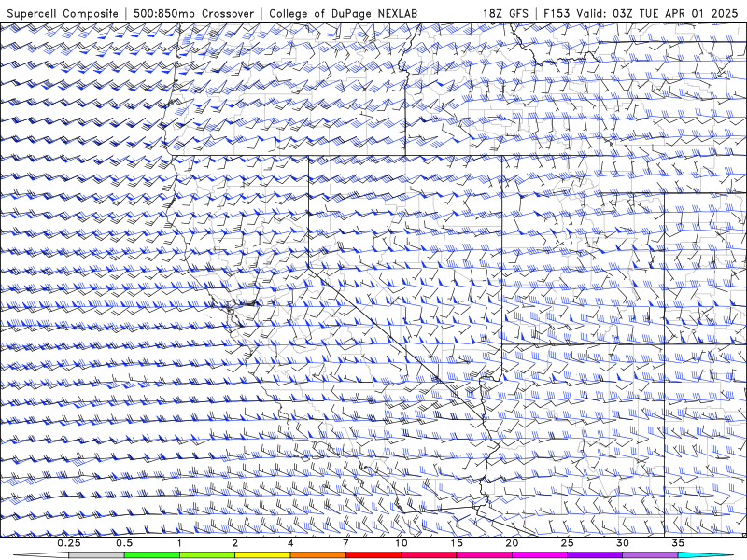Click the lavender 30–35 color bar segment
The image size is (747, 560).
tap(650, 555)
